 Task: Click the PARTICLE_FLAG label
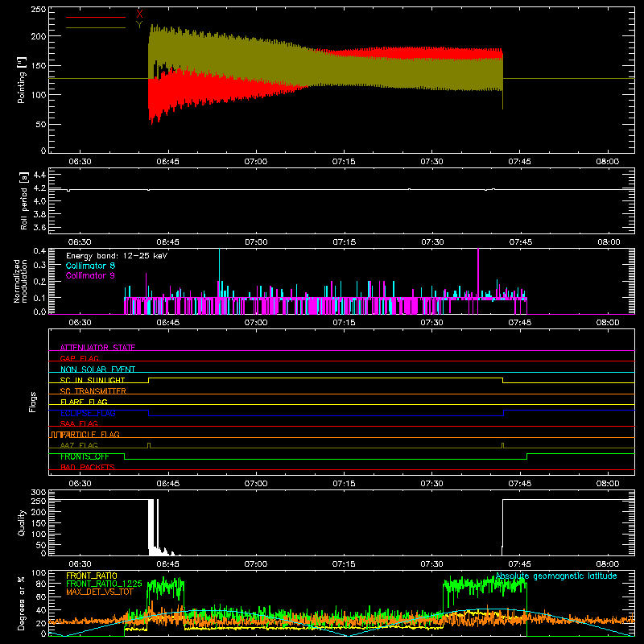click(x=90, y=434)
